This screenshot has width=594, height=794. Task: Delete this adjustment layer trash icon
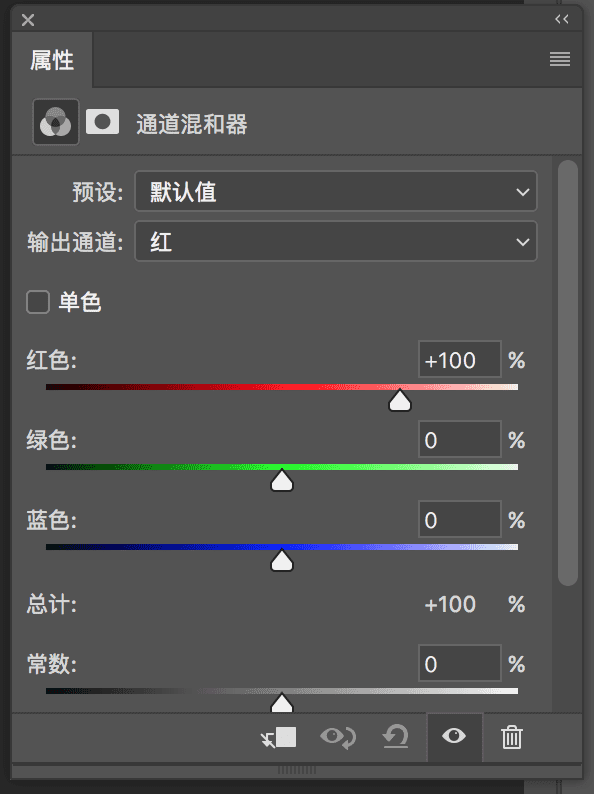point(511,737)
